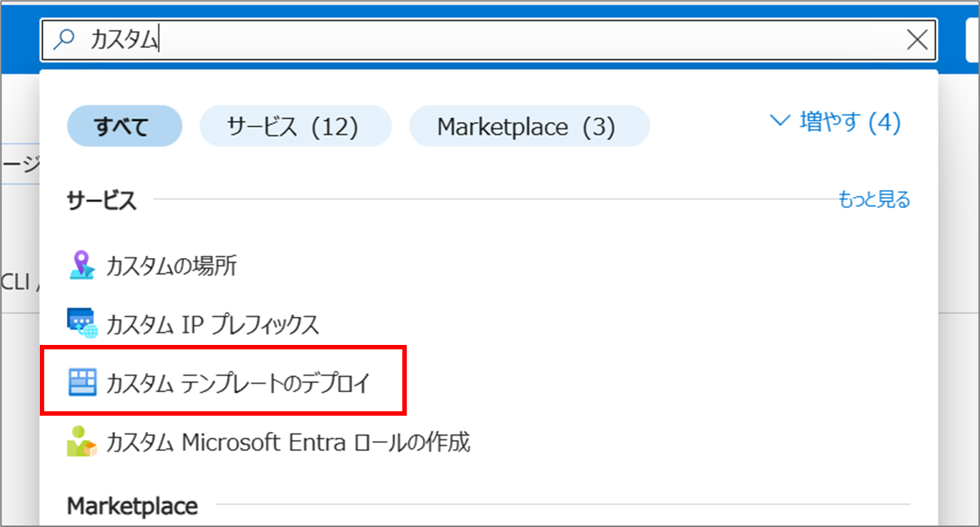Click the partially visible button right of search
980x527 pixels.
[x=972, y=40]
